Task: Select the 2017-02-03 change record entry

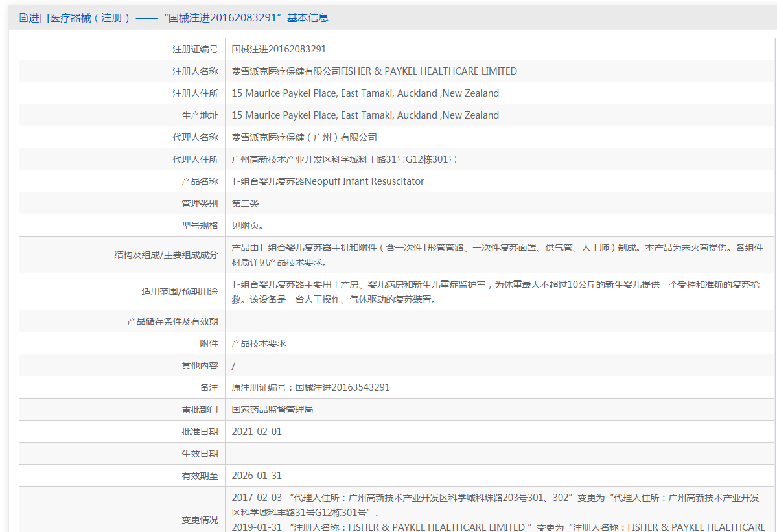Action: point(496,505)
